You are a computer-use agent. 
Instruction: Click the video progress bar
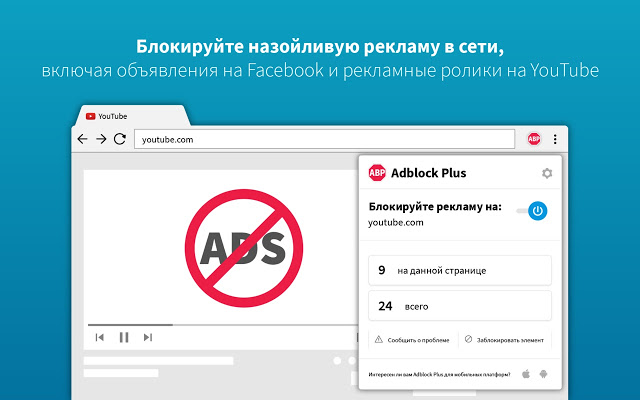[222, 325]
